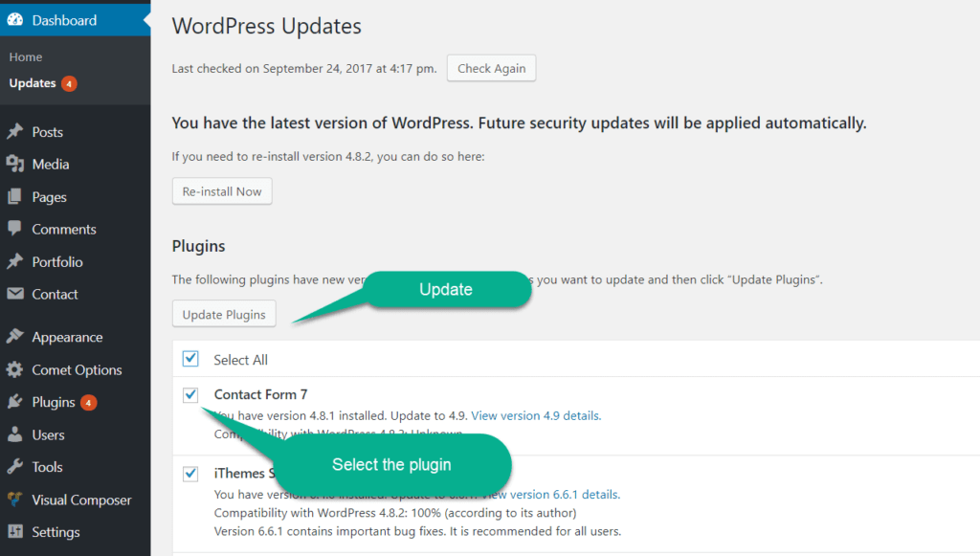Image resolution: width=980 pixels, height=556 pixels.
Task: Click the Updates count badge
Action: click(x=69, y=83)
